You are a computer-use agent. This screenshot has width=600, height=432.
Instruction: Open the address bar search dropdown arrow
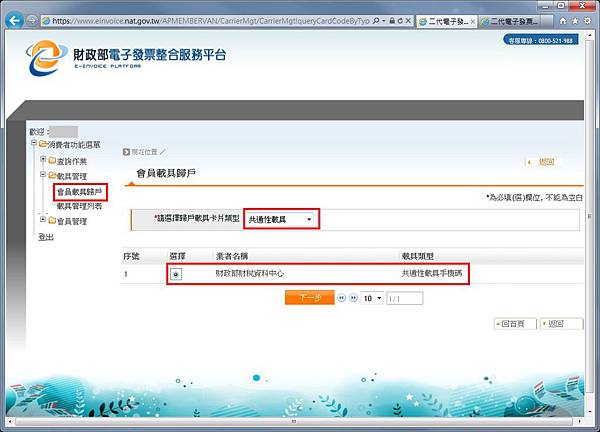click(384, 21)
